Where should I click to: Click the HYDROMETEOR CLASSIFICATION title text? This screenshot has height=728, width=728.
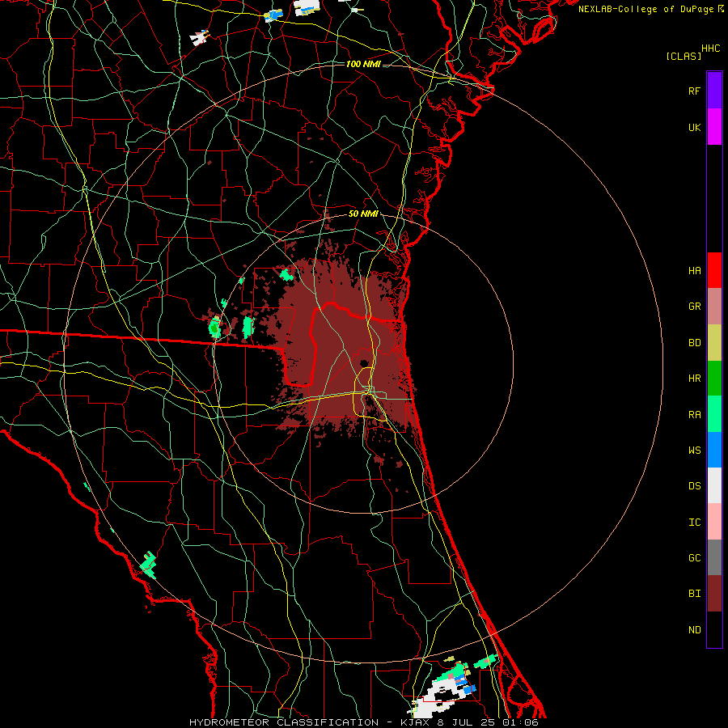click(284, 722)
